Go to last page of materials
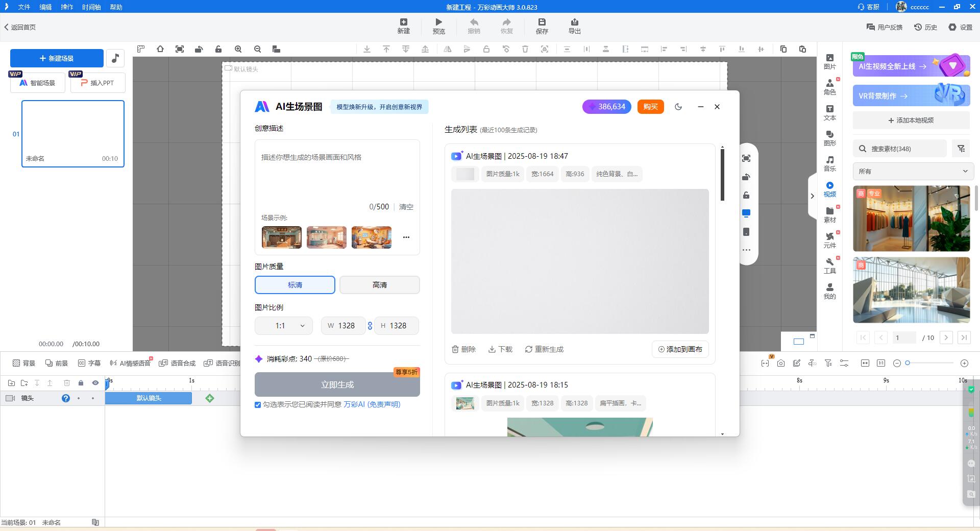The width and height of the screenshot is (980, 531). (x=964, y=337)
